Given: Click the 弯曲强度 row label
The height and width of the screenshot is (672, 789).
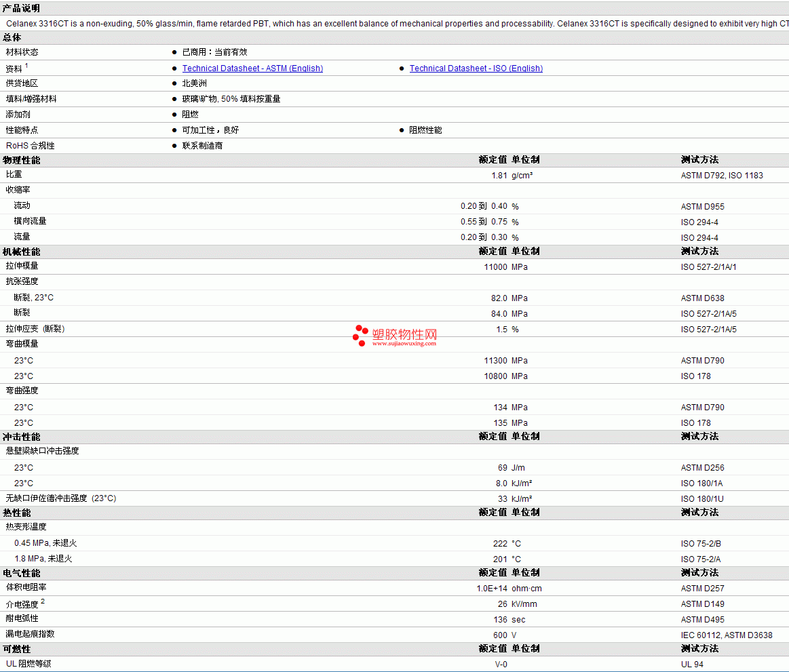Looking at the screenshot, I should 22,391.
